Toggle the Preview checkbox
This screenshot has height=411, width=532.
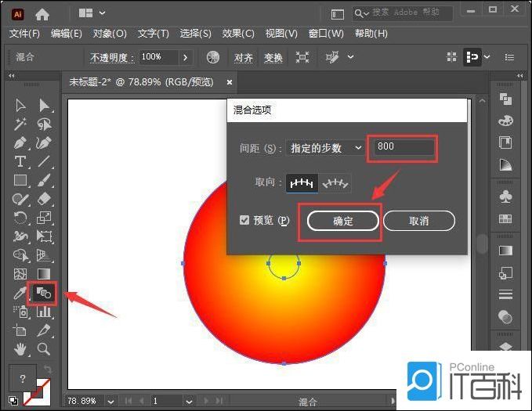(244, 220)
